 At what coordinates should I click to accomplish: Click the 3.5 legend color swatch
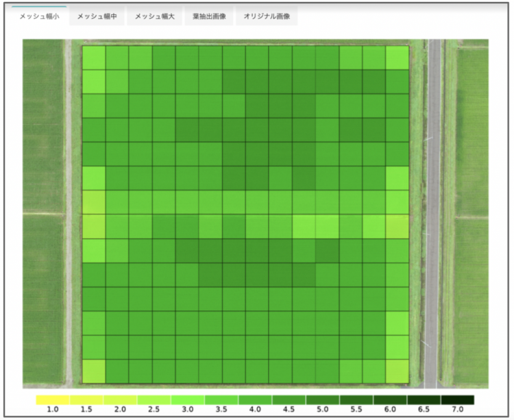coord(221,400)
